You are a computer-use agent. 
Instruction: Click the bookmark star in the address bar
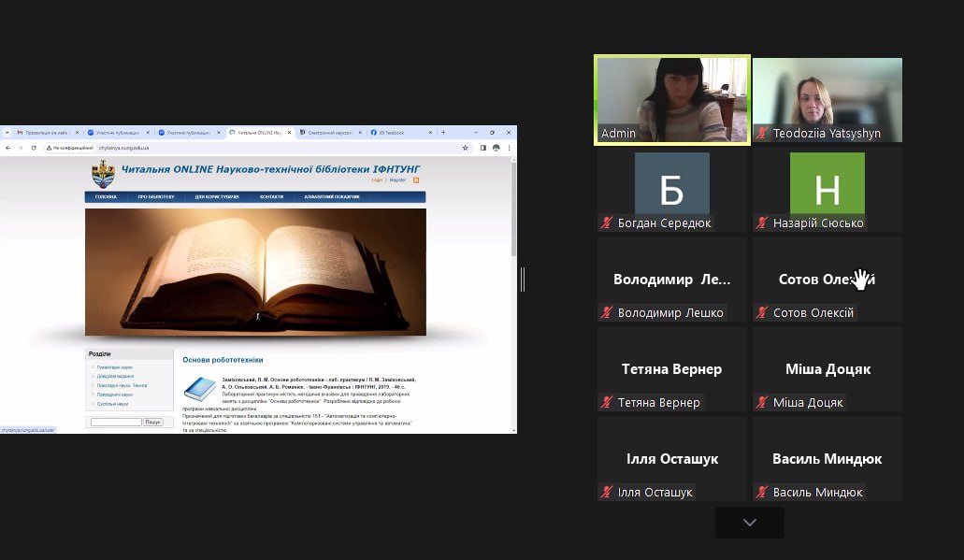(466, 148)
